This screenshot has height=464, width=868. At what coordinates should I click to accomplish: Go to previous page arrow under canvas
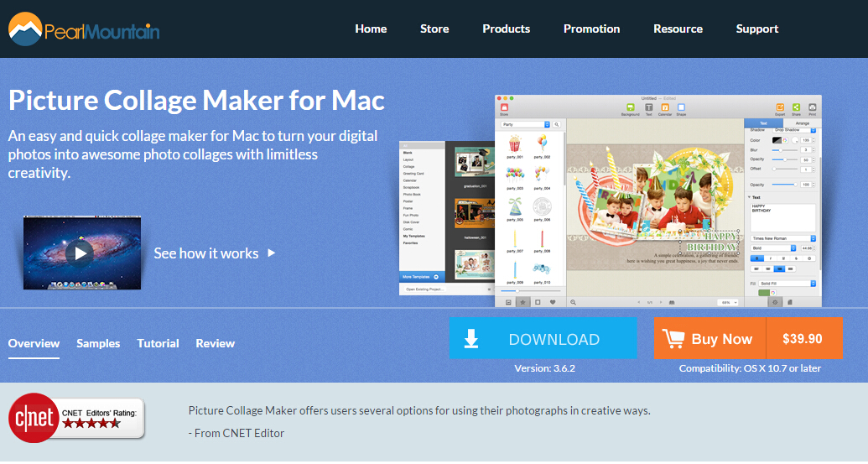(639, 302)
